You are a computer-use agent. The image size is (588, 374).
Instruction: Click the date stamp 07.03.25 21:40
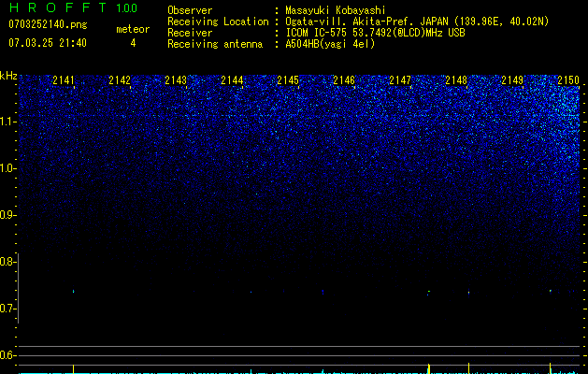[48, 43]
